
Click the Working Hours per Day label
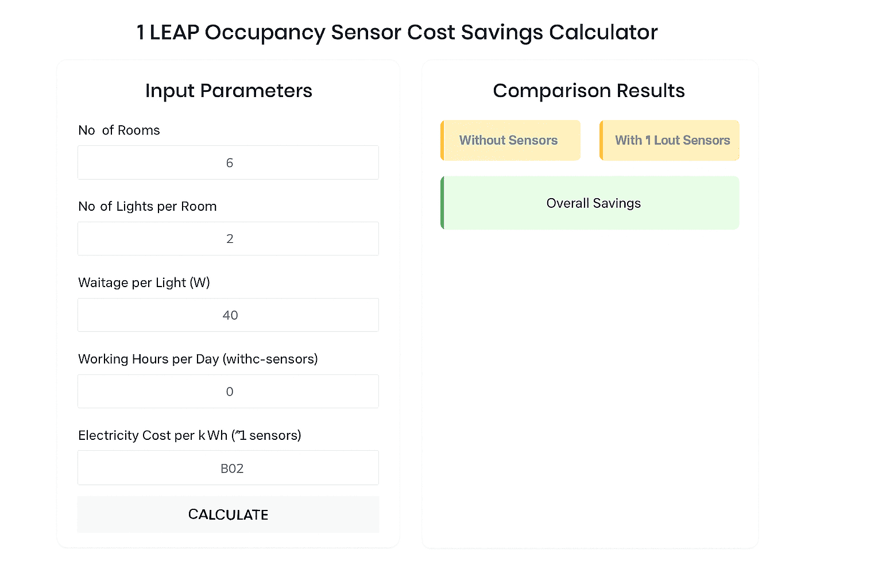pyautogui.click(x=198, y=359)
